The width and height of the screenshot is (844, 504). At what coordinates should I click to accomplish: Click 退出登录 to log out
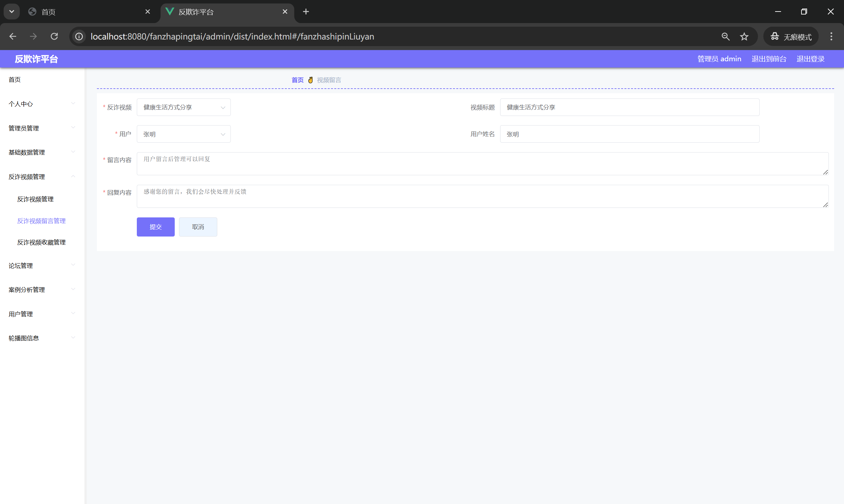(810, 59)
